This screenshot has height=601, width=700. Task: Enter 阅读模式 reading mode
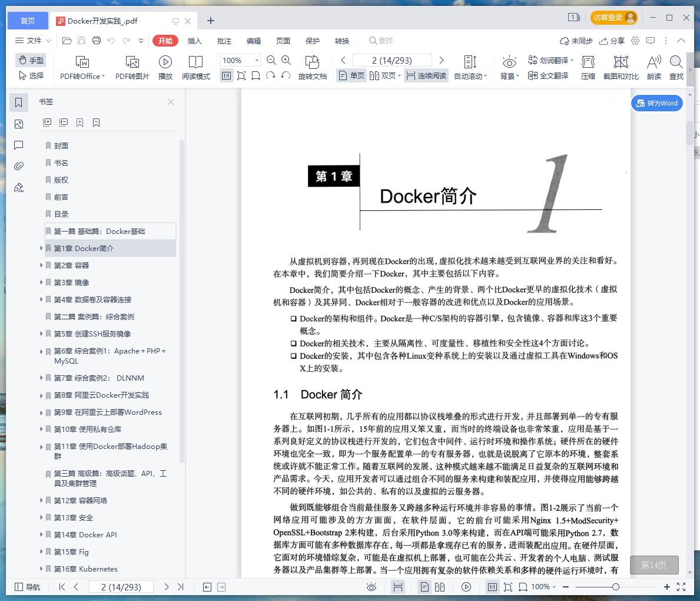coord(195,68)
